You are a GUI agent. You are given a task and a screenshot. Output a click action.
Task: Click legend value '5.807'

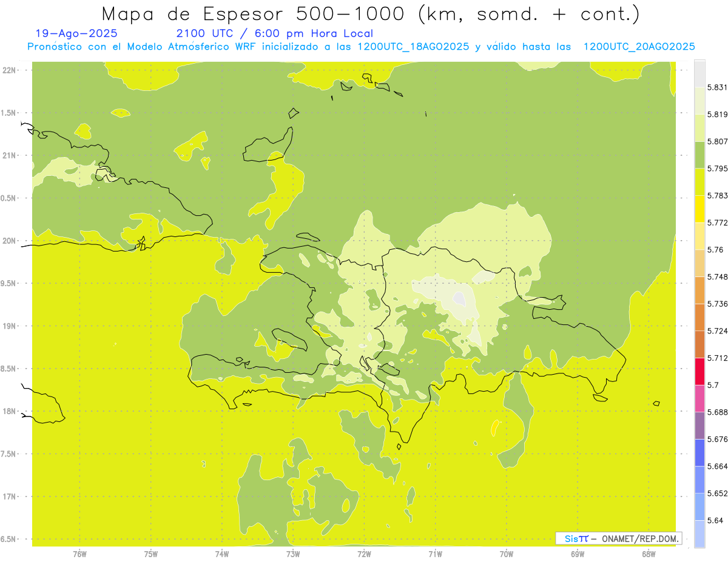click(x=717, y=141)
